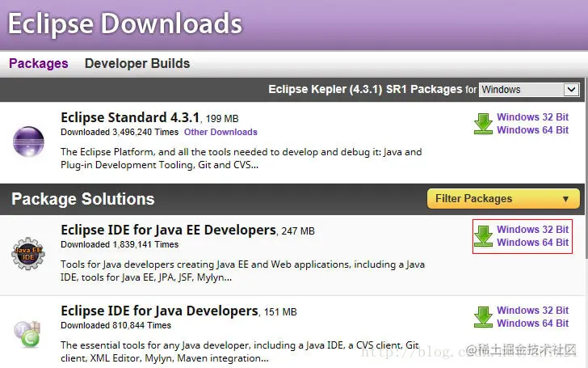Open Eclipse IDE for Java Developers title
588x368 pixels.
click(159, 311)
